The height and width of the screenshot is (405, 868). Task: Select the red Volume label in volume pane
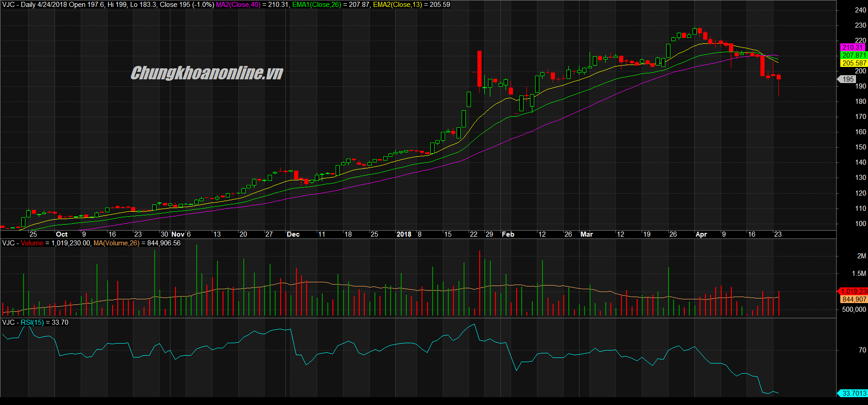32,243
